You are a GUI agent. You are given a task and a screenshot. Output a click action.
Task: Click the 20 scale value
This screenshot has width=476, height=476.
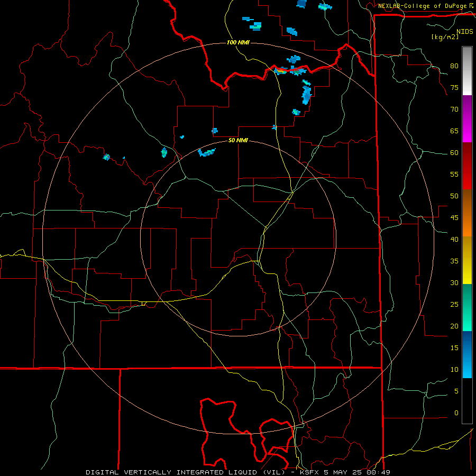tap(454, 326)
